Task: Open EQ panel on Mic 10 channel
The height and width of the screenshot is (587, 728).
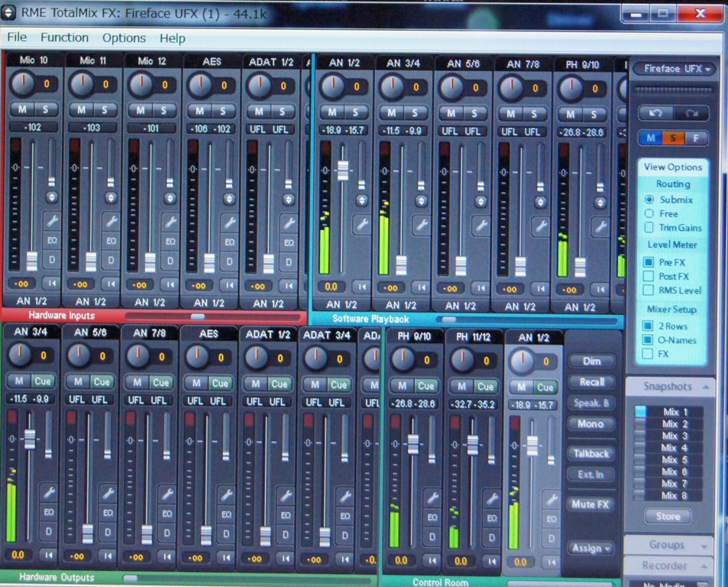Action: [52, 240]
